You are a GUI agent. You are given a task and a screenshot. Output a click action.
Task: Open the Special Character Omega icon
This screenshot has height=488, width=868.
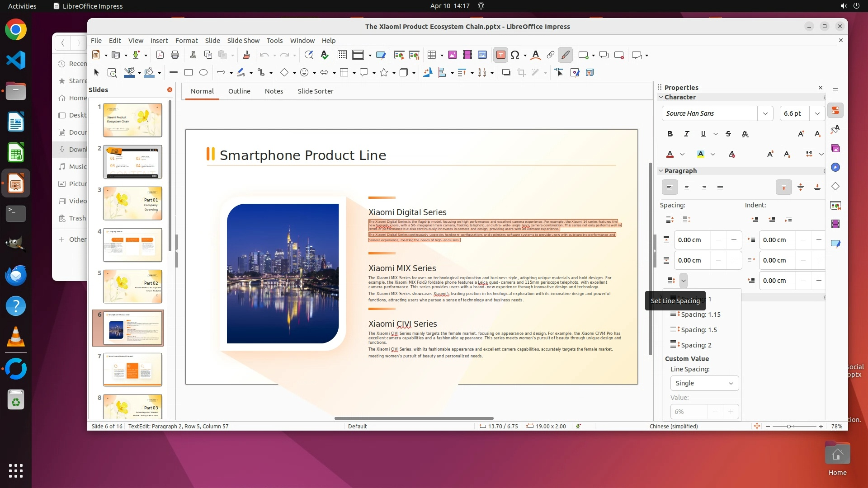(x=515, y=55)
